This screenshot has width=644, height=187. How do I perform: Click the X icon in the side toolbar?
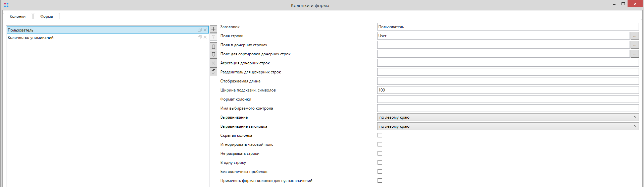(x=213, y=63)
